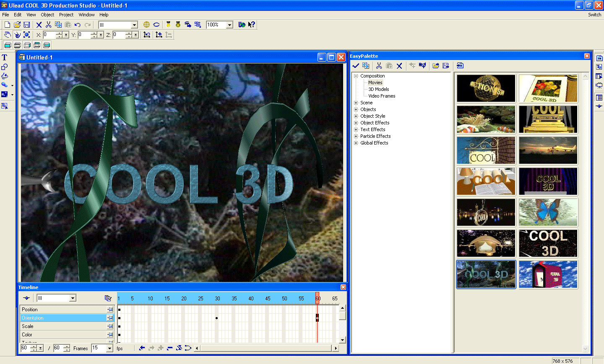This screenshot has height=364, width=604.
Task: Open the frames-per-second dropdown showing 15
Action: [110, 348]
